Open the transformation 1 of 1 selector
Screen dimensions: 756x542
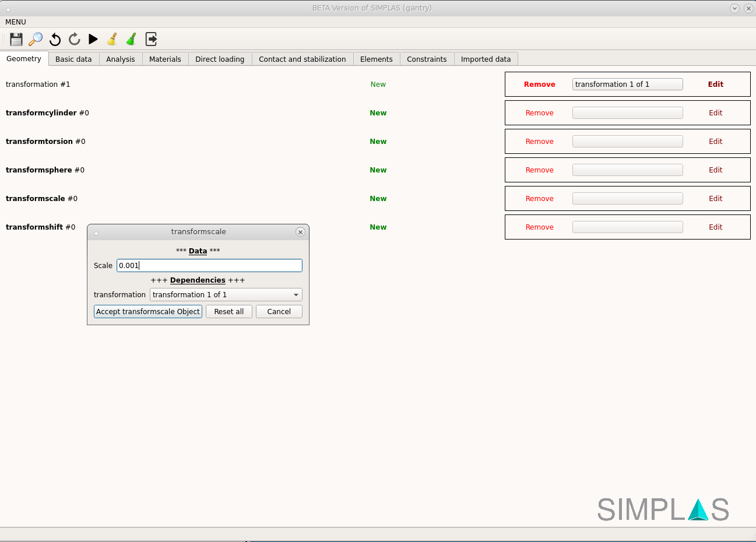pos(627,85)
